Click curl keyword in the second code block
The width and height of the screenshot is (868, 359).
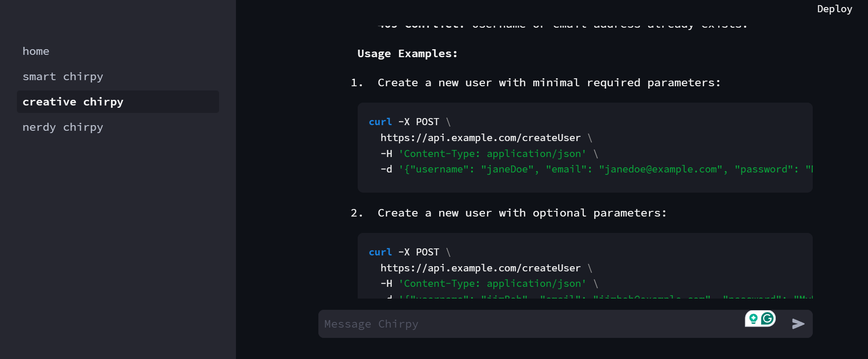(380, 252)
